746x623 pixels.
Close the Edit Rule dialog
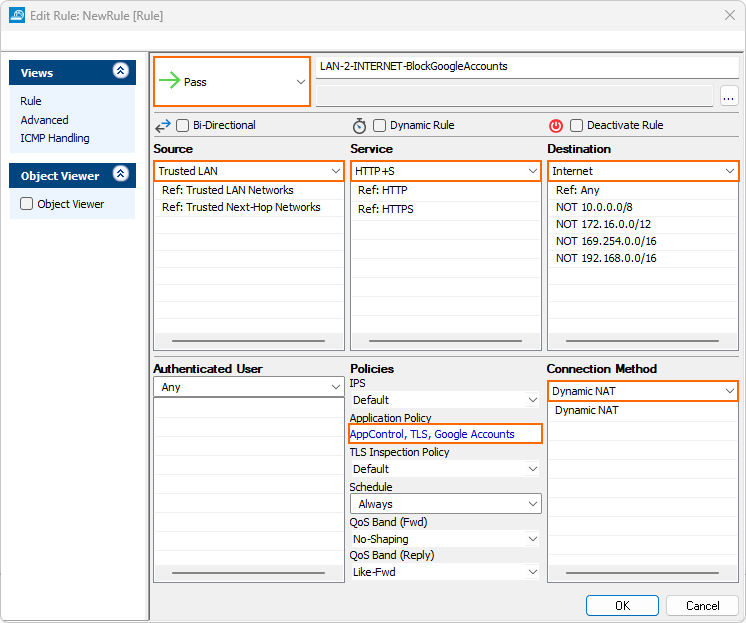[730, 15]
